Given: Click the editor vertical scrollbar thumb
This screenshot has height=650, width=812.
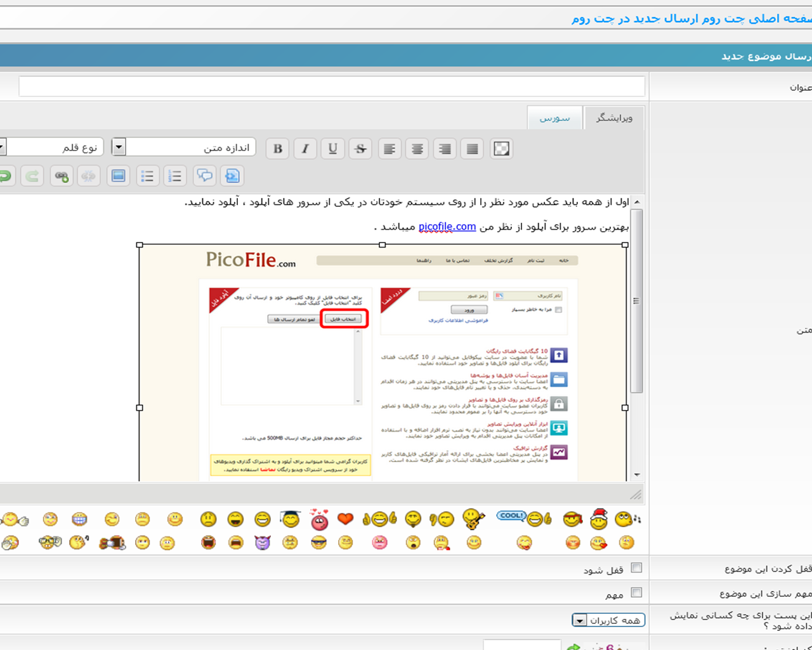Looking at the screenshot, I should coord(636,302).
